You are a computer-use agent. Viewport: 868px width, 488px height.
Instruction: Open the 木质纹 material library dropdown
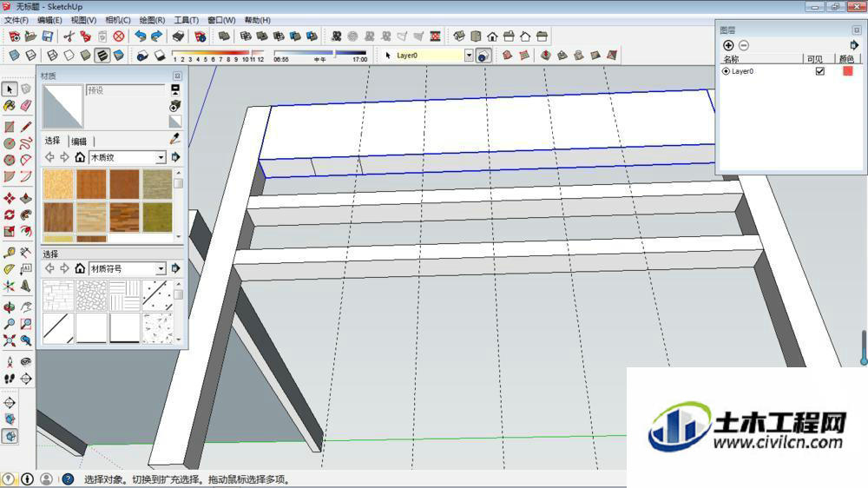161,157
